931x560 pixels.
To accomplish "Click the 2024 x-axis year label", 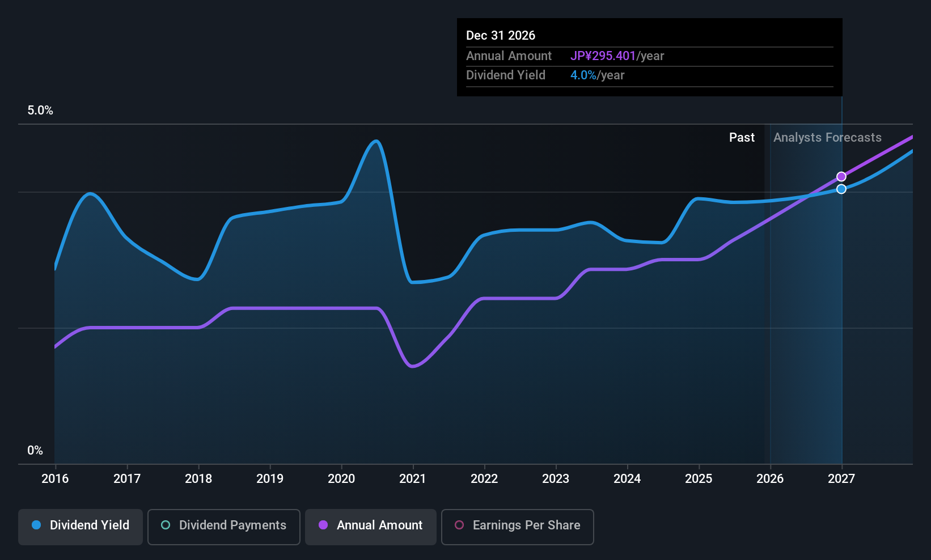I will [x=627, y=479].
